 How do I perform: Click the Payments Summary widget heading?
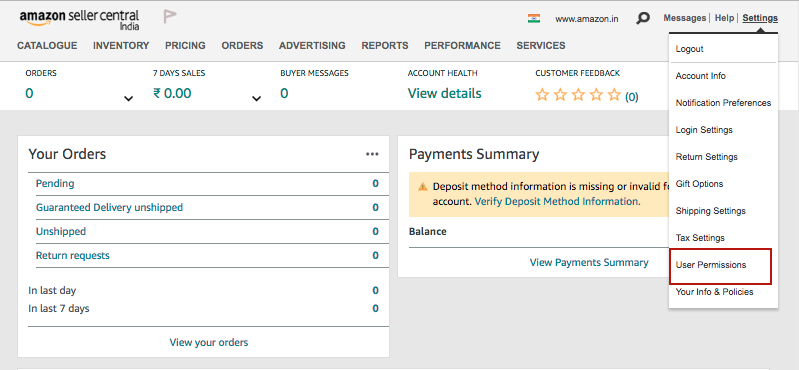click(474, 154)
